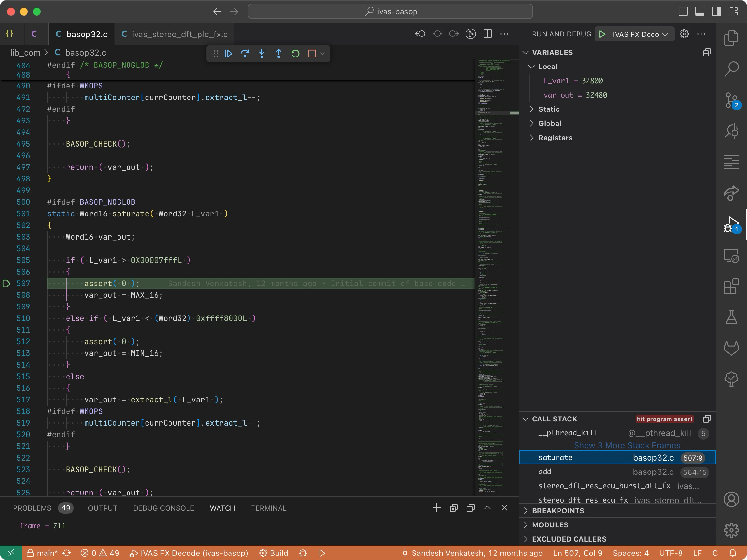
Task: Click the Step Over debug icon
Action: (x=245, y=54)
